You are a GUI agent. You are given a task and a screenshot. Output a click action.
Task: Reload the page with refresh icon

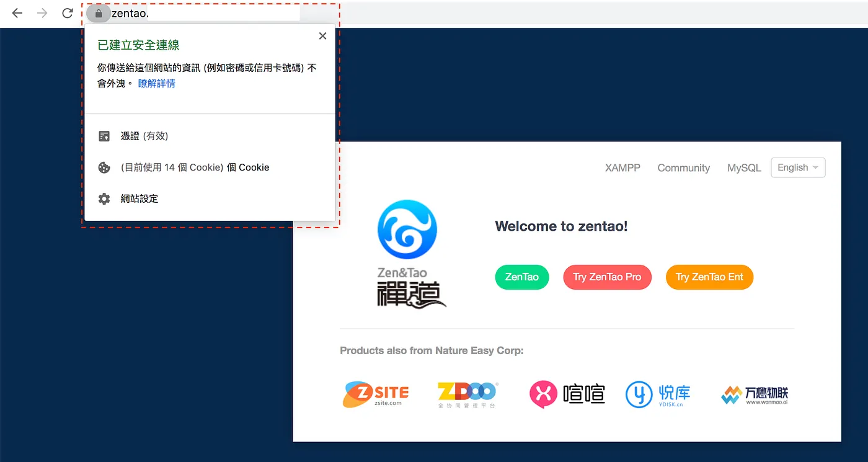68,13
